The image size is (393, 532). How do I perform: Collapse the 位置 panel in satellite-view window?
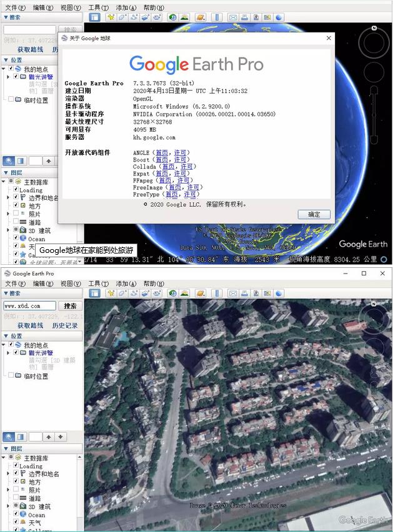click(x=6, y=336)
